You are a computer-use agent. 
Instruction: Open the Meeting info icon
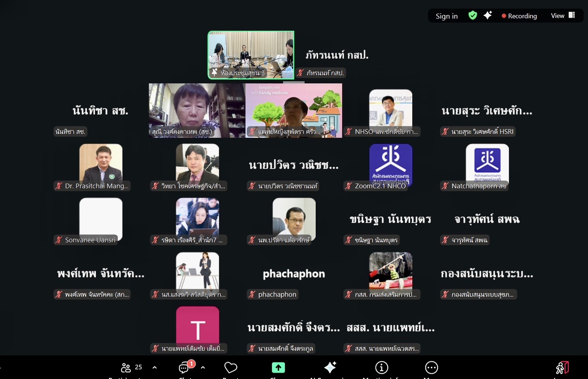click(x=381, y=368)
